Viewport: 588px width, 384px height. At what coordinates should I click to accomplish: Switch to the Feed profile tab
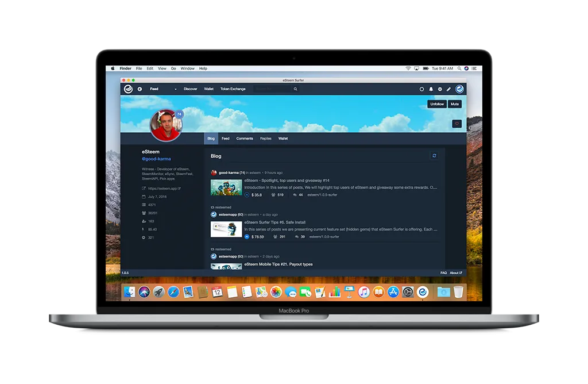click(x=225, y=139)
